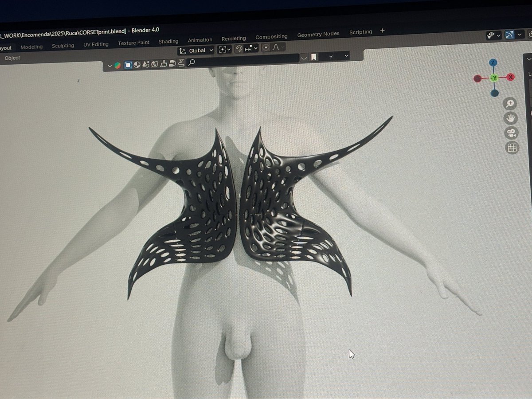Click the red X axis on navigation gizmo
Screen dimensions: 532x399
[x=510, y=77]
